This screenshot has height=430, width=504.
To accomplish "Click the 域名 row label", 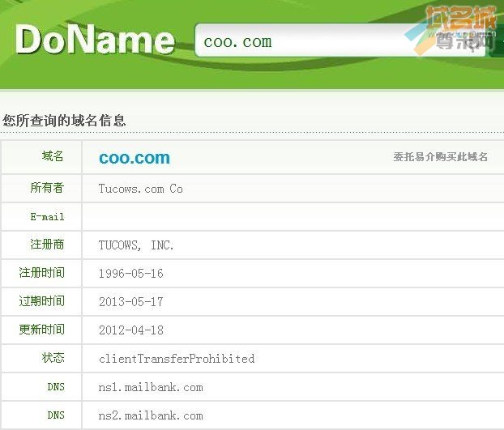I will (53, 156).
